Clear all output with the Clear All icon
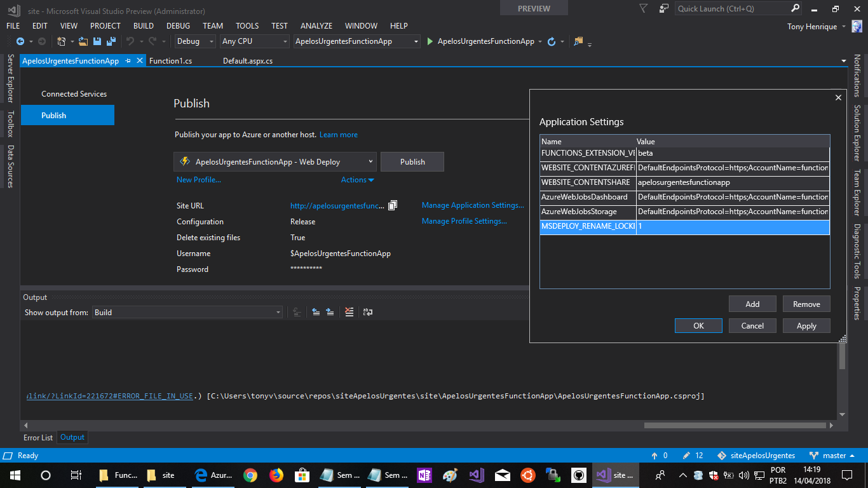The width and height of the screenshot is (868, 488). [x=349, y=312]
